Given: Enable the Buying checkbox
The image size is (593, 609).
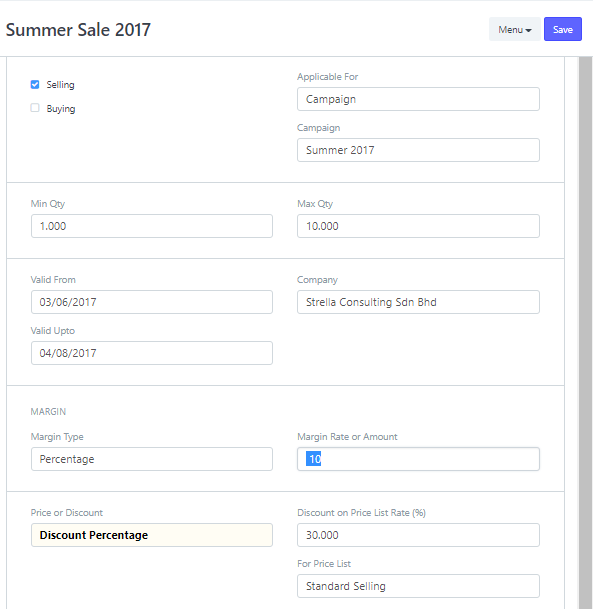Looking at the screenshot, I should (35, 108).
